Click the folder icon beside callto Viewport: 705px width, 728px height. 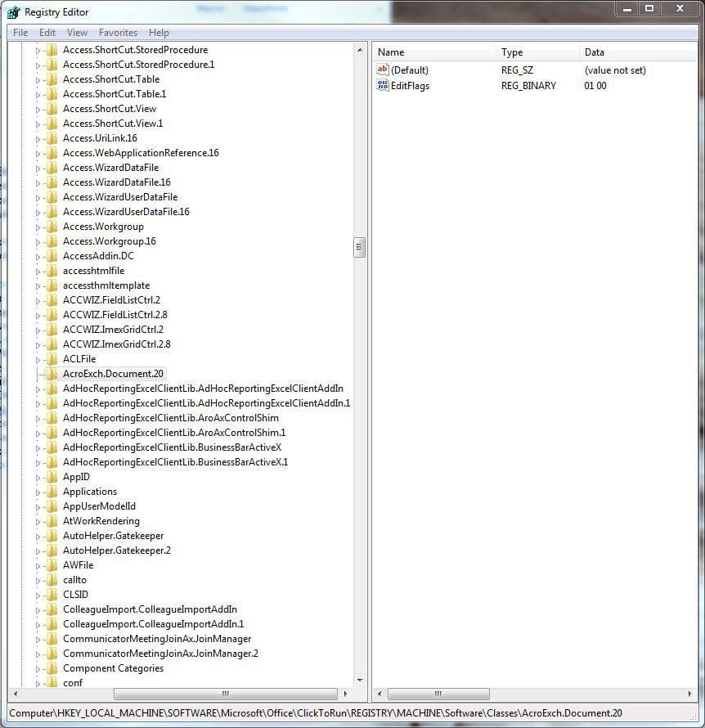pos(51,579)
